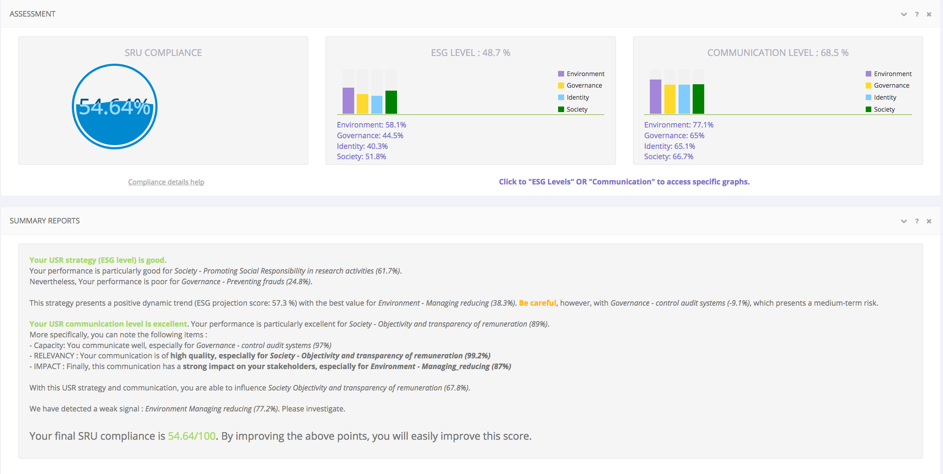Click the SRU compliance 54.64% circle gauge
Image resolution: width=943 pixels, height=474 pixels.
(x=114, y=106)
